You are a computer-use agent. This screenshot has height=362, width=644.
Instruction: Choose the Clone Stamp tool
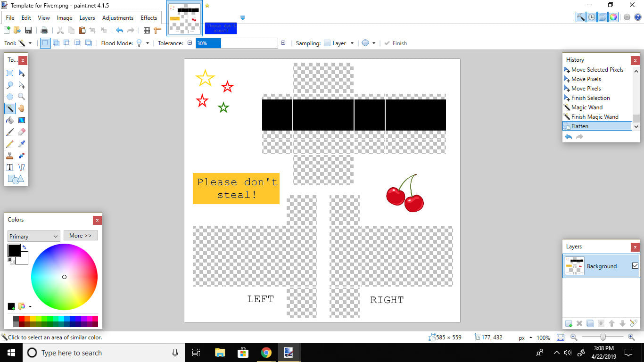[9, 156]
